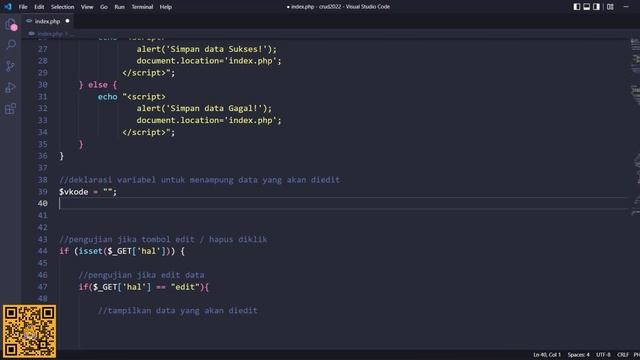The image size is (640, 360).
Task: Toggle the bottom panel layout icon
Action: [587, 7]
